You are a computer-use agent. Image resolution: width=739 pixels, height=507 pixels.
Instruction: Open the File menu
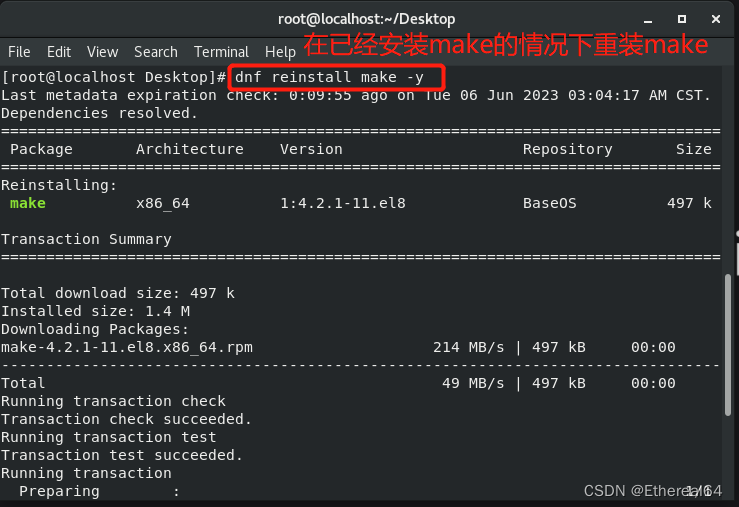[19, 52]
